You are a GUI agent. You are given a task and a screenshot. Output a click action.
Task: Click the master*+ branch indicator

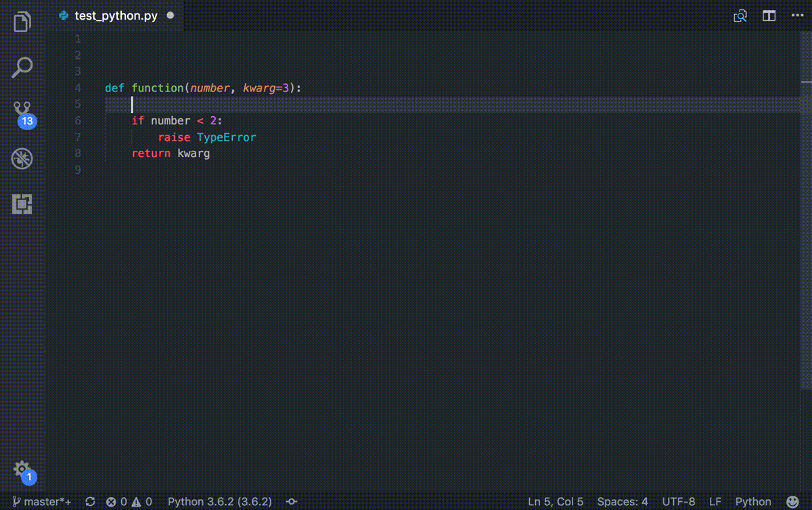coord(42,501)
